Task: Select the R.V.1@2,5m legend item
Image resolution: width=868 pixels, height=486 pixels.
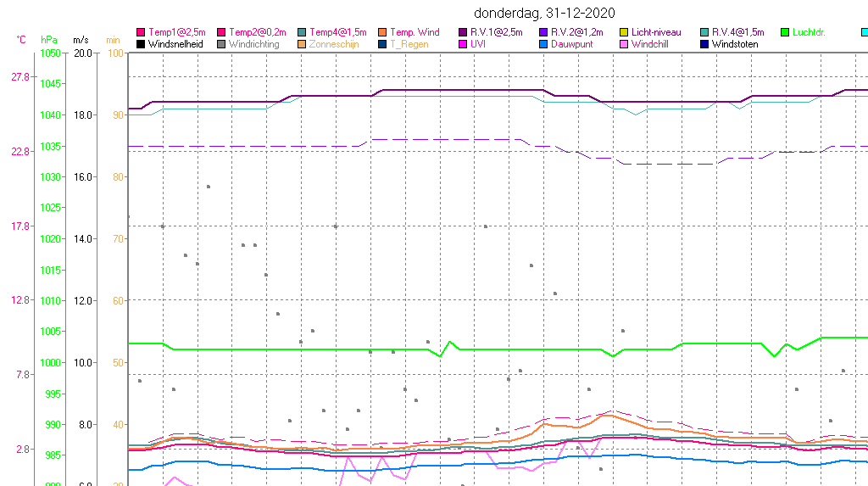Action: coord(496,32)
